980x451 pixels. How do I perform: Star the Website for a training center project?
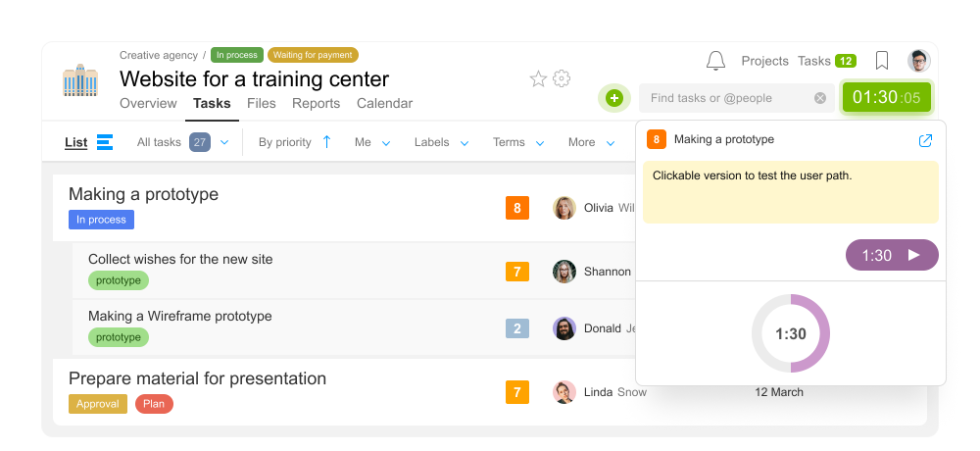click(x=538, y=78)
